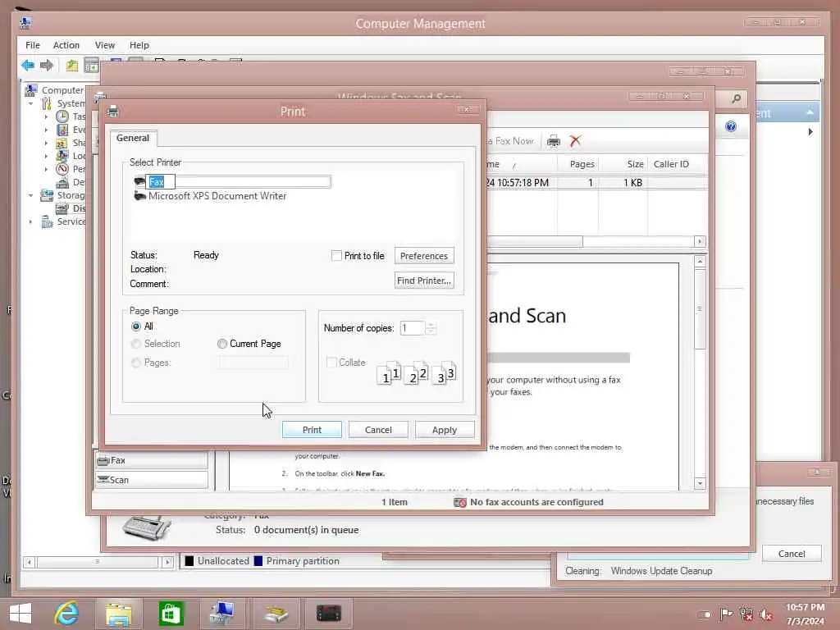The image size is (840, 630).
Task: Collapse the Storage tree node
Action: point(30,195)
